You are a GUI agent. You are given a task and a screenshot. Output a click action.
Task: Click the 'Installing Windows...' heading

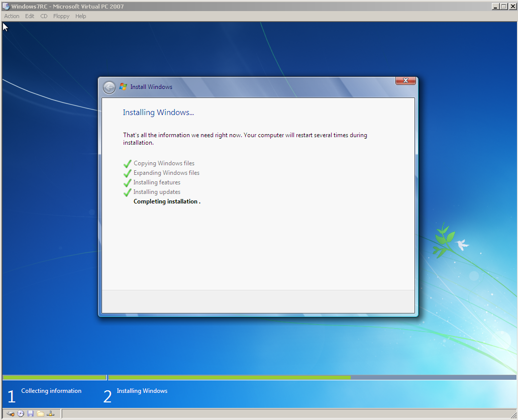158,113
